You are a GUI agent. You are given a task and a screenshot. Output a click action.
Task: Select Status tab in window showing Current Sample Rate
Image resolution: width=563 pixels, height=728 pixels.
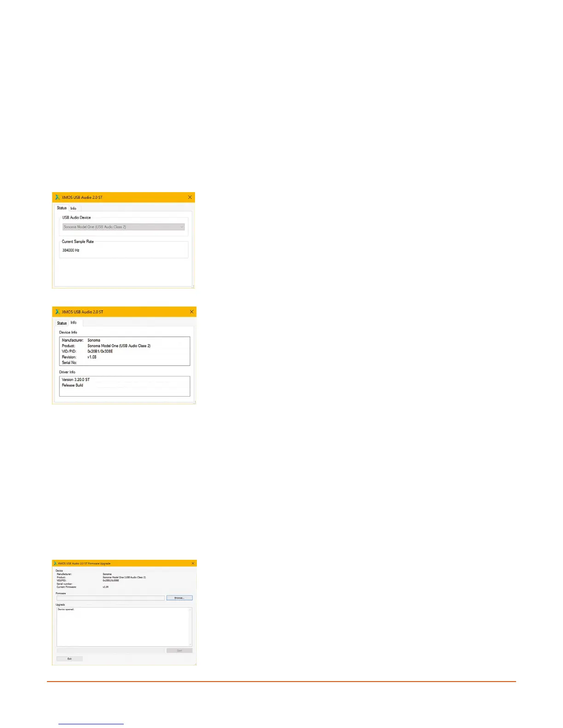(62, 208)
